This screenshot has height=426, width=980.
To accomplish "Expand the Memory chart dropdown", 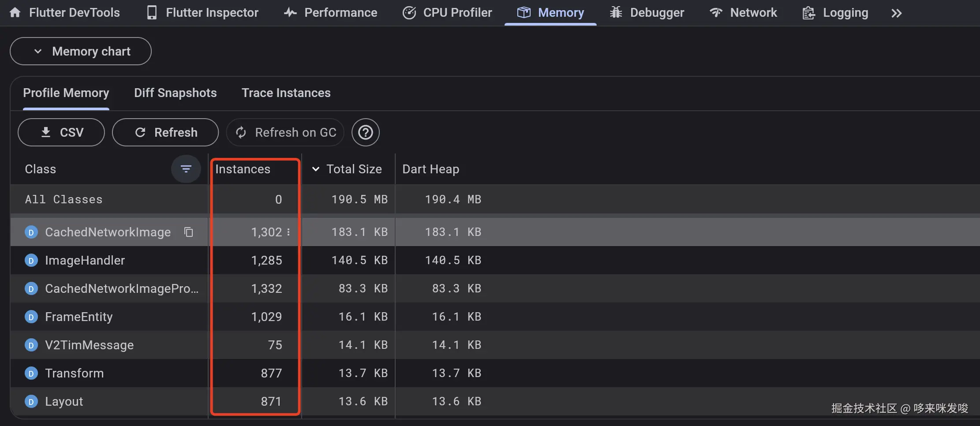I will tap(81, 52).
